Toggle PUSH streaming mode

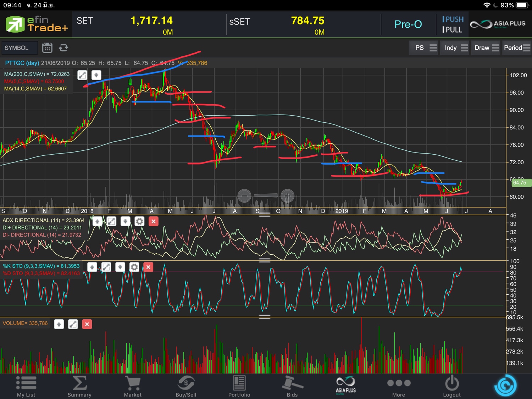pyautogui.click(x=453, y=20)
